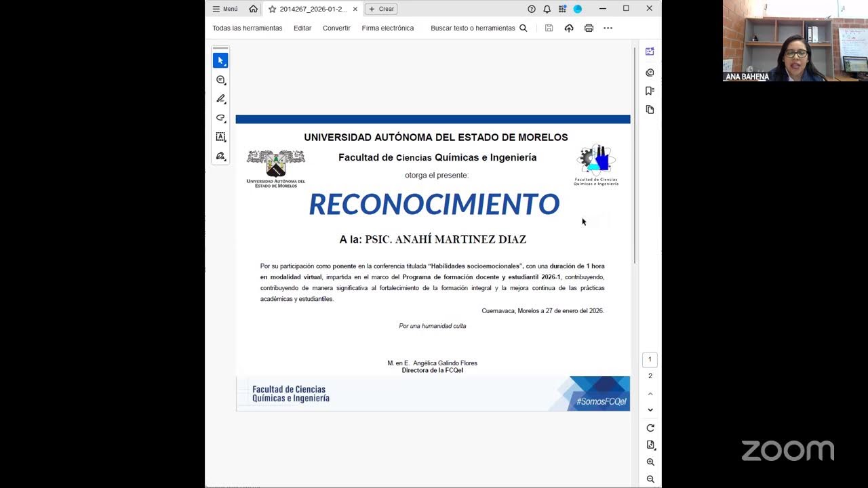Open the blue account profile icon

pyautogui.click(x=578, y=9)
